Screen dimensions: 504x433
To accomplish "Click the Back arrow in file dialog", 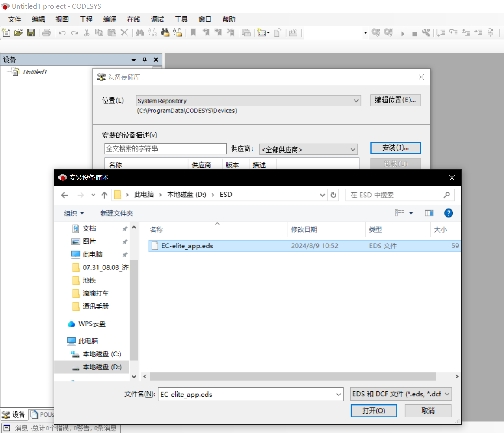I will [x=65, y=195].
